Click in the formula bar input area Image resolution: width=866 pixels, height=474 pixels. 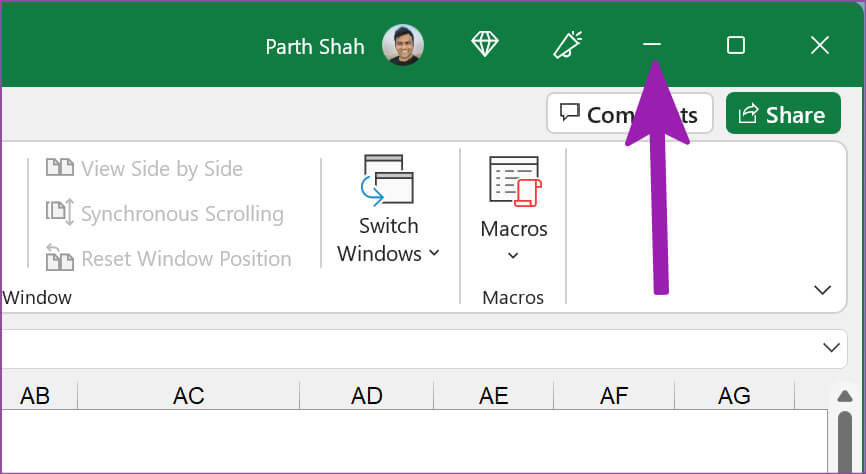tap(409, 348)
